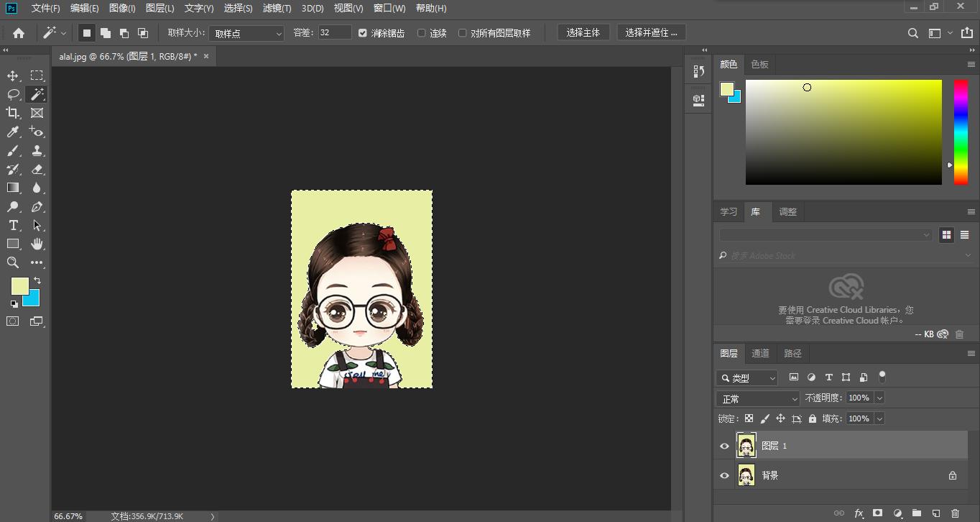Add a layer mask from the Layers panel
The image size is (980, 522).
click(x=878, y=513)
